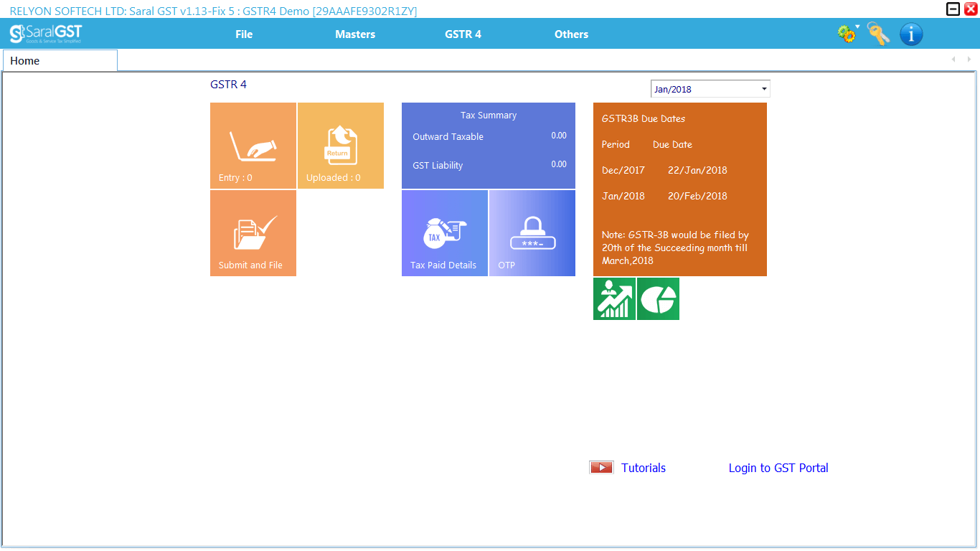
Task: Open the Masters menu
Action: (x=355, y=34)
